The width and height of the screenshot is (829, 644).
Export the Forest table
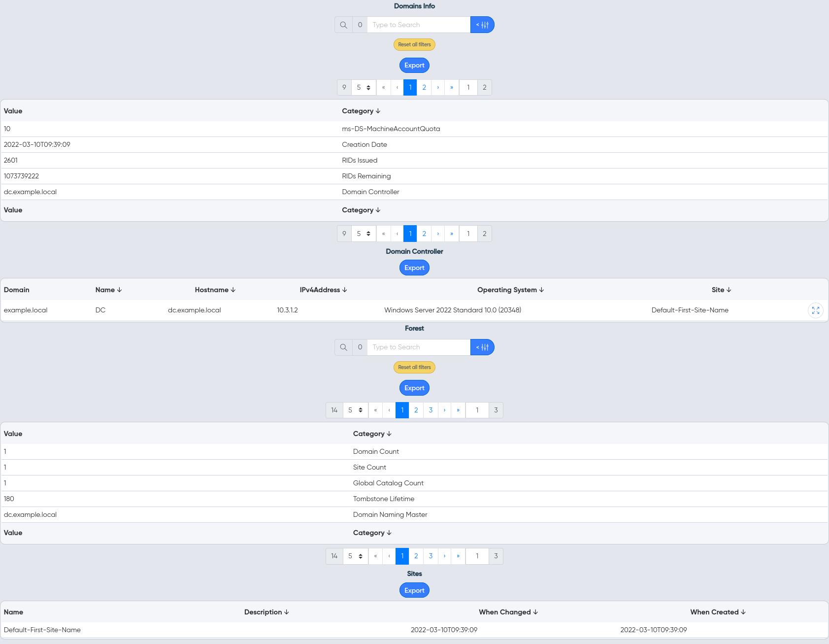(414, 388)
